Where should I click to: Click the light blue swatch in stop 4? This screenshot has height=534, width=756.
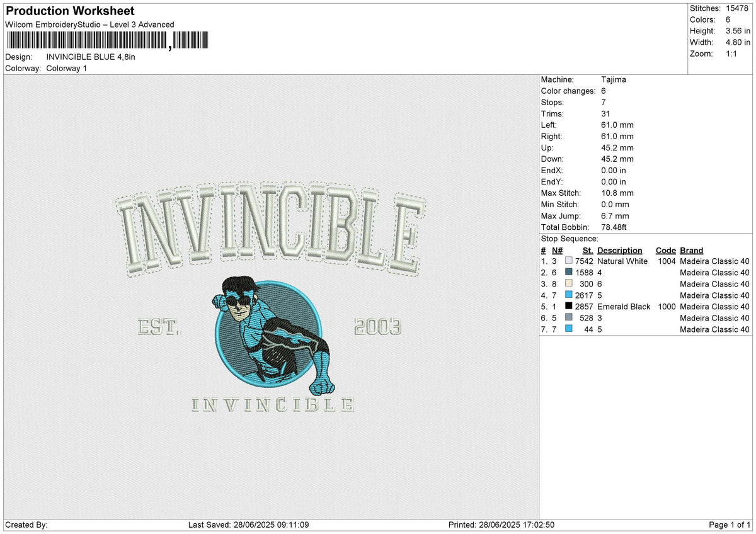[x=569, y=295]
